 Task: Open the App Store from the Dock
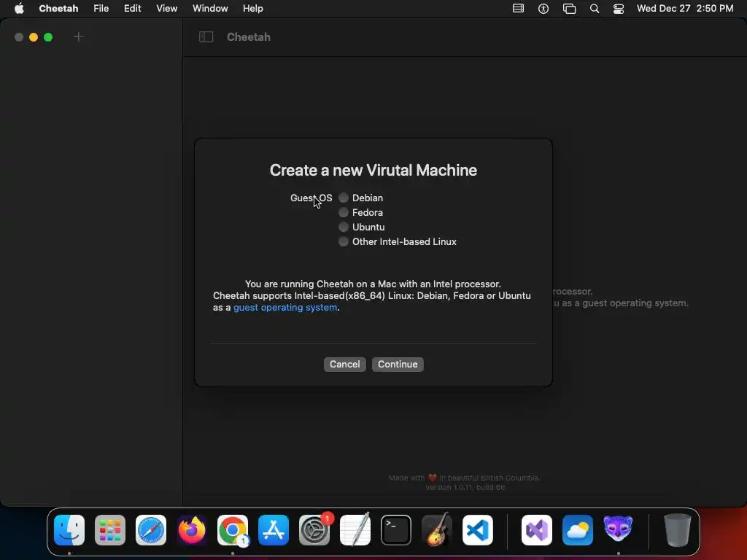(x=274, y=530)
